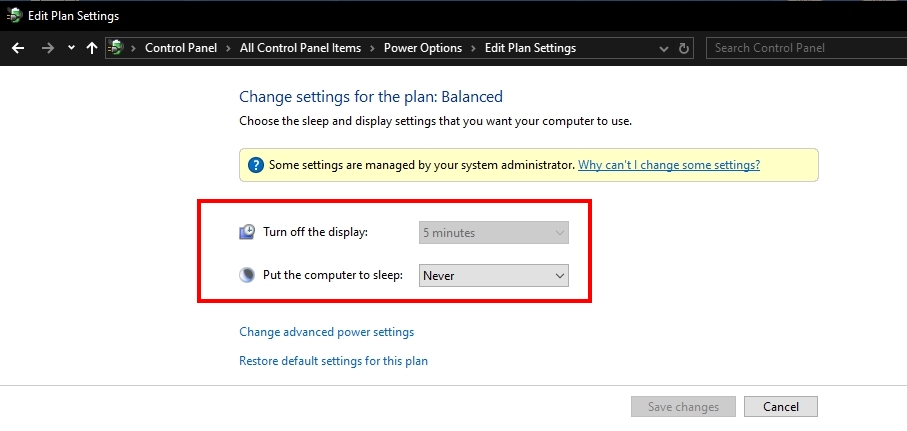This screenshot has width=907, height=431.
Task: Open the Put the computer to sleep dropdown
Action: point(494,275)
